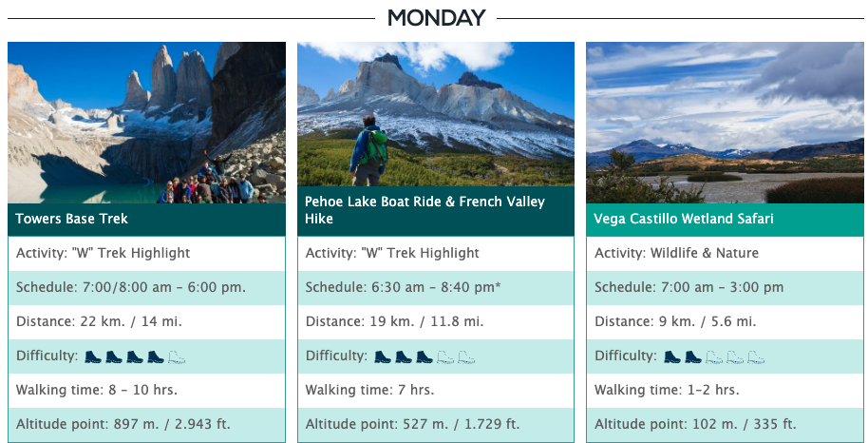Viewport: 868px width, 443px height.
Task: Click the last empty boot in Vega Castillo difficulty
Action: pyautogui.click(x=756, y=356)
